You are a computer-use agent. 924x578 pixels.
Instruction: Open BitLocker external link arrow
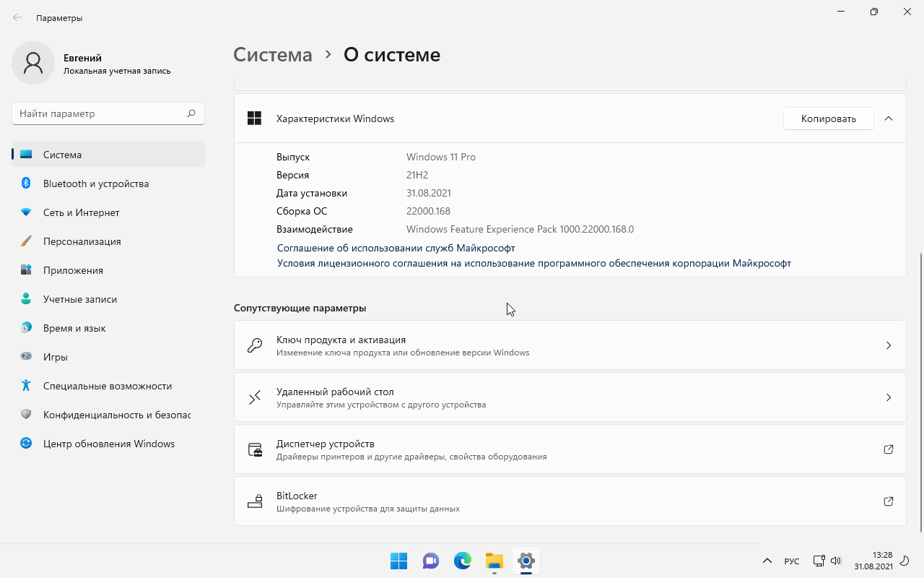[x=889, y=501]
